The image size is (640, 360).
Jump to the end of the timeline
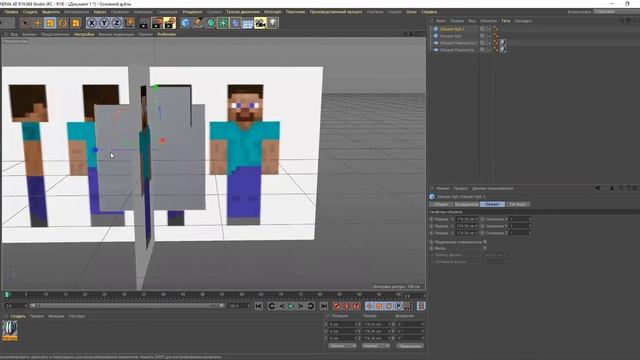(x=324, y=306)
